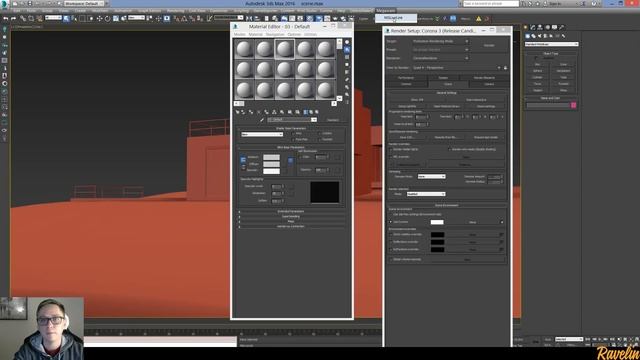Open Specular color swatch in Material Editor
This screenshot has height=360, width=640.
click(271, 171)
